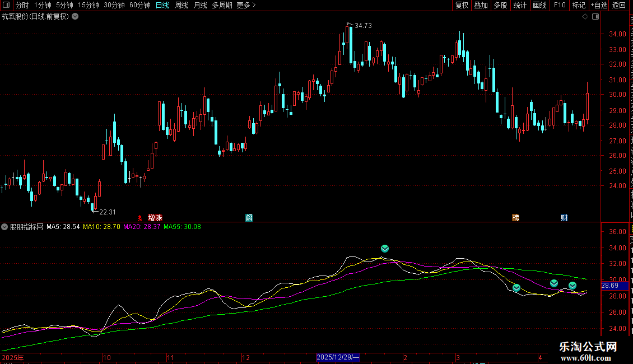The height and width of the screenshot is (364, 633).
Task: Open the 画线 drawing tools
Action: tap(540, 5)
